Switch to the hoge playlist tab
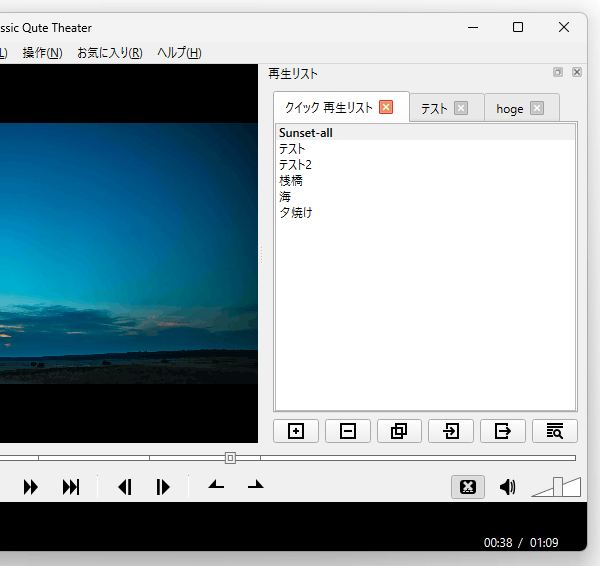The image size is (600, 566). [510, 109]
